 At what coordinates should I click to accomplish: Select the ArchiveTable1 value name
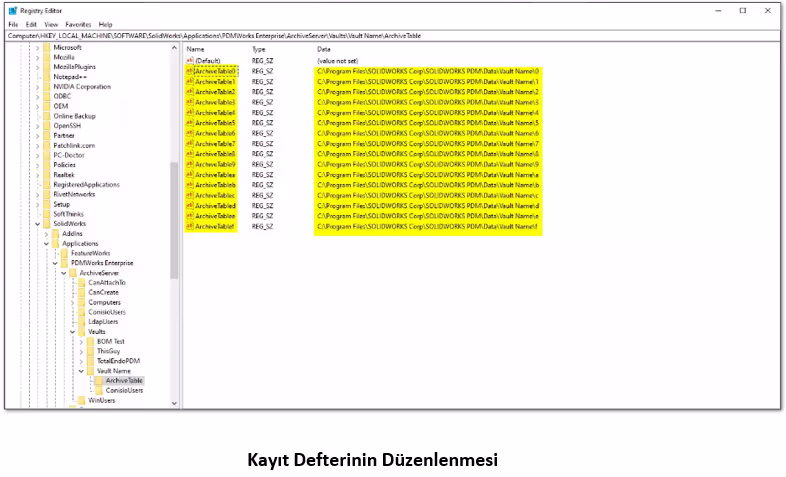[215, 82]
